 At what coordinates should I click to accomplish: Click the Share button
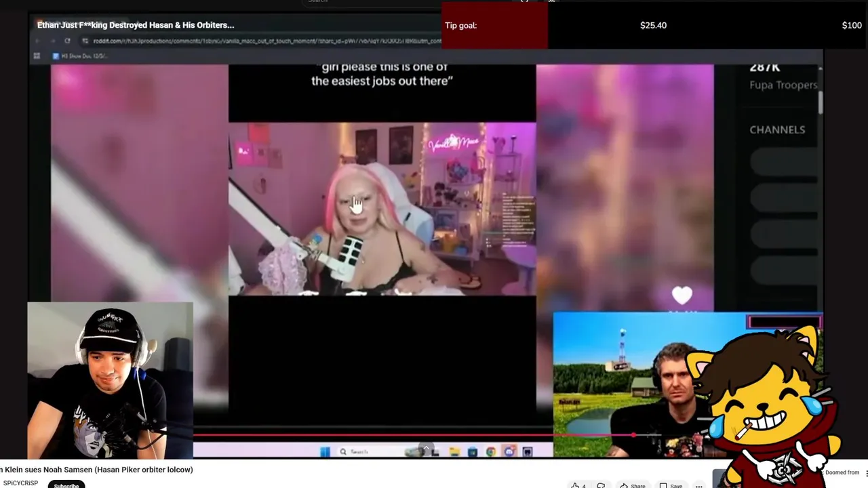pos(633,485)
